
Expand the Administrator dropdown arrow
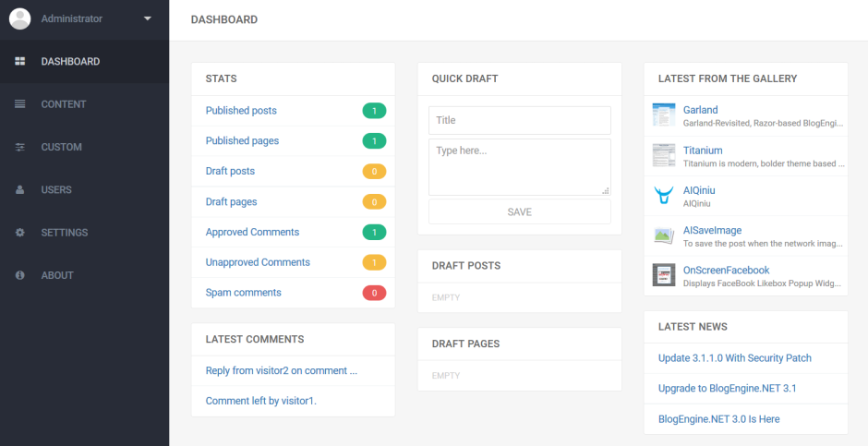[147, 18]
